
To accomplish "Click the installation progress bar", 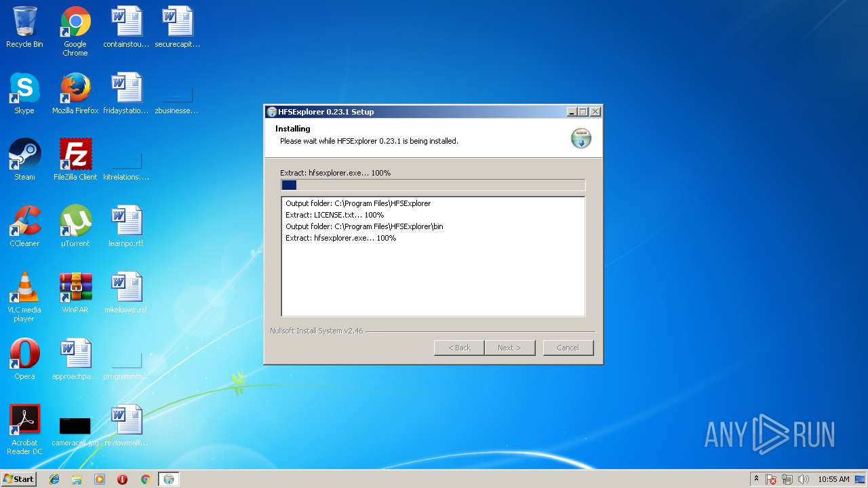I will pyautogui.click(x=433, y=185).
